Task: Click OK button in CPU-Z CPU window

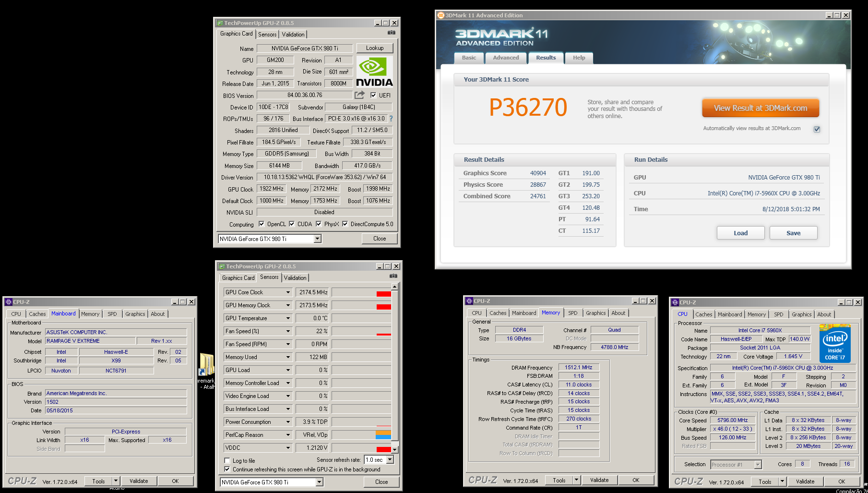Action: (x=841, y=481)
